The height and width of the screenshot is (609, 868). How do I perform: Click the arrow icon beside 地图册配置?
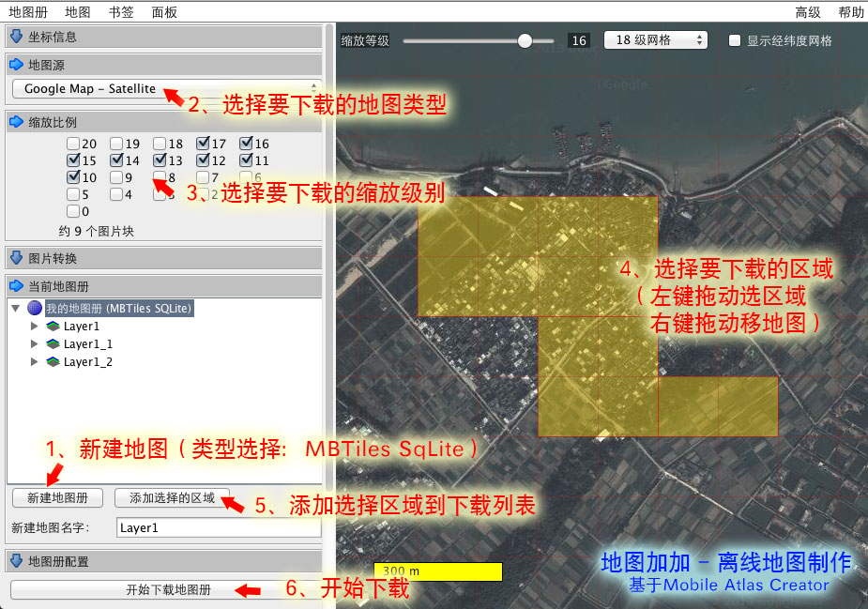tap(17, 561)
